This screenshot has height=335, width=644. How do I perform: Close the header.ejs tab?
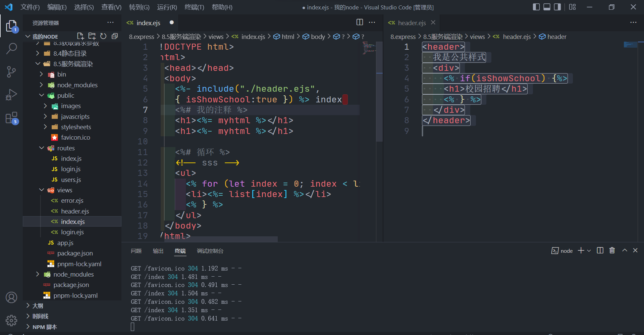click(x=433, y=22)
